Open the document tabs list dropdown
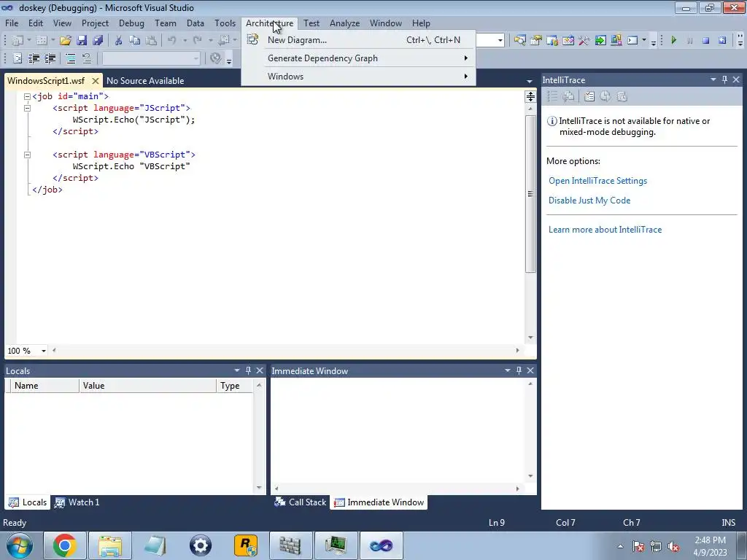Viewport: 747px width, 560px height. (530, 82)
